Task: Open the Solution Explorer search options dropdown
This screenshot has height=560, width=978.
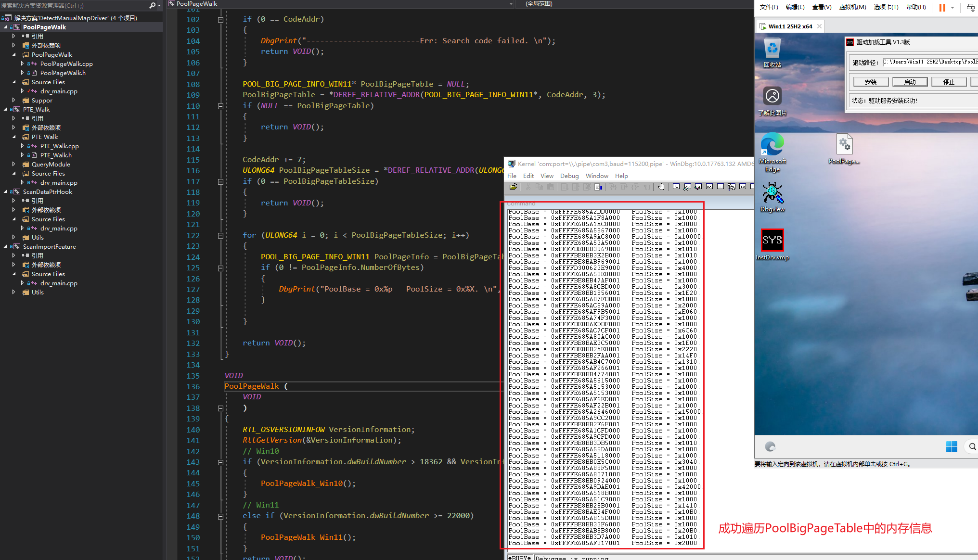Action: coord(159,5)
